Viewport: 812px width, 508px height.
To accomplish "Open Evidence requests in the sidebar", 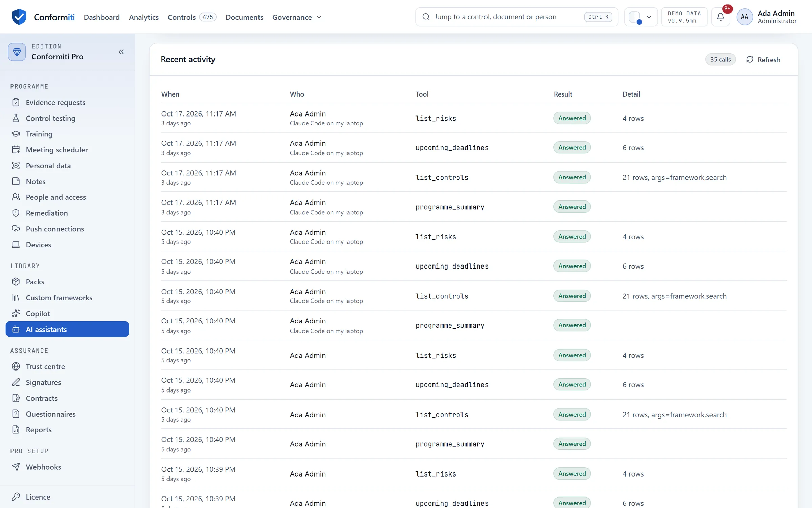I will pyautogui.click(x=67, y=102).
